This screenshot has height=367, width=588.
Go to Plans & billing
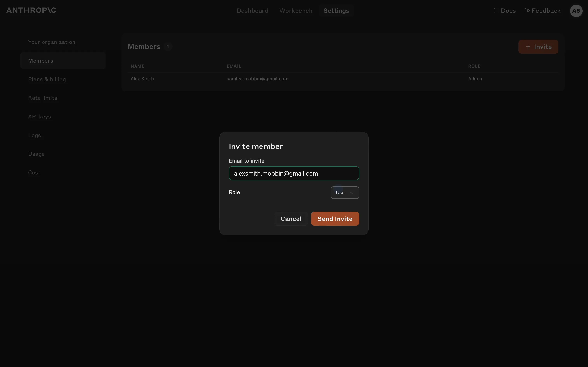point(47,79)
